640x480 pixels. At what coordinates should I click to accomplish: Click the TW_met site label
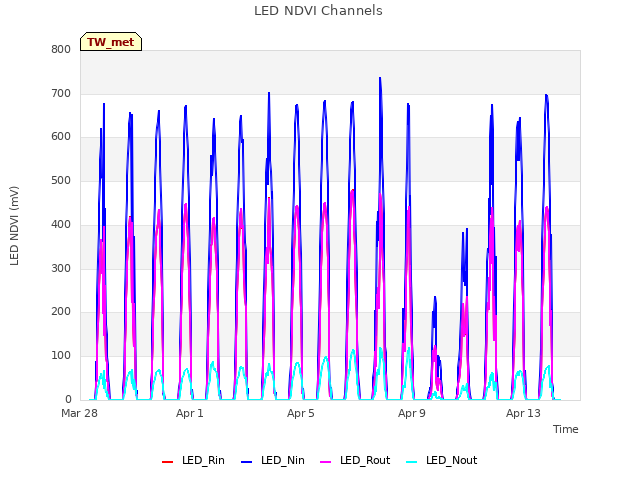(111, 42)
